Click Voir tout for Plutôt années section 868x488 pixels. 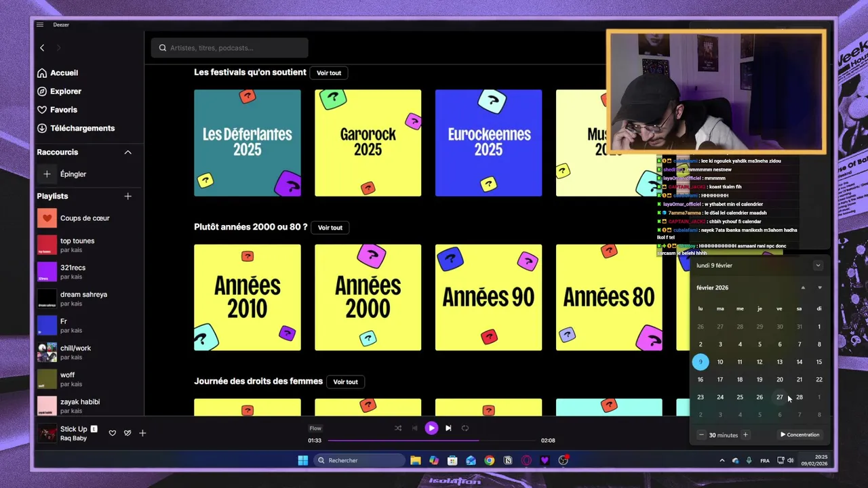pyautogui.click(x=330, y=228)
